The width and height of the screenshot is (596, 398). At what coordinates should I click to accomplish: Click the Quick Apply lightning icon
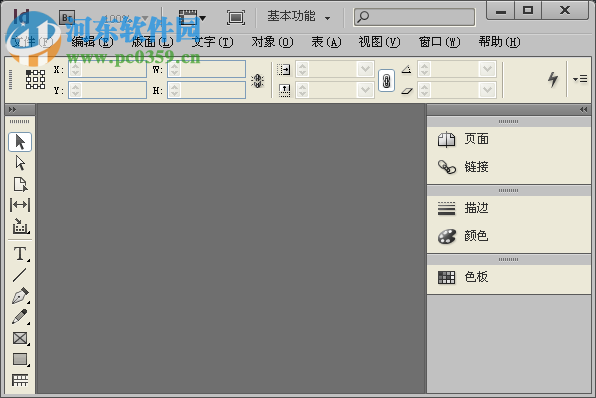(553, 79)
